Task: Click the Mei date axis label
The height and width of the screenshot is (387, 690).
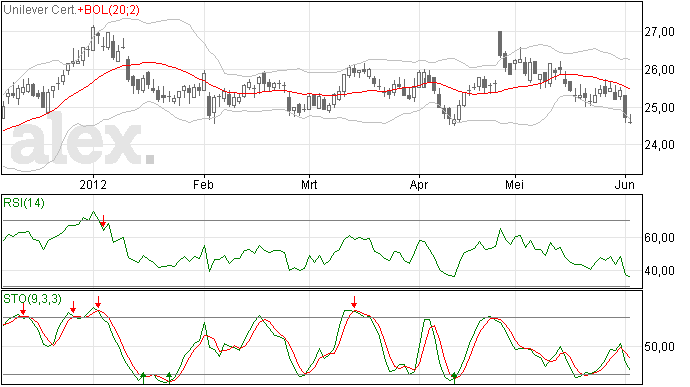Action: pyautogui.click(x=514, y=184)
